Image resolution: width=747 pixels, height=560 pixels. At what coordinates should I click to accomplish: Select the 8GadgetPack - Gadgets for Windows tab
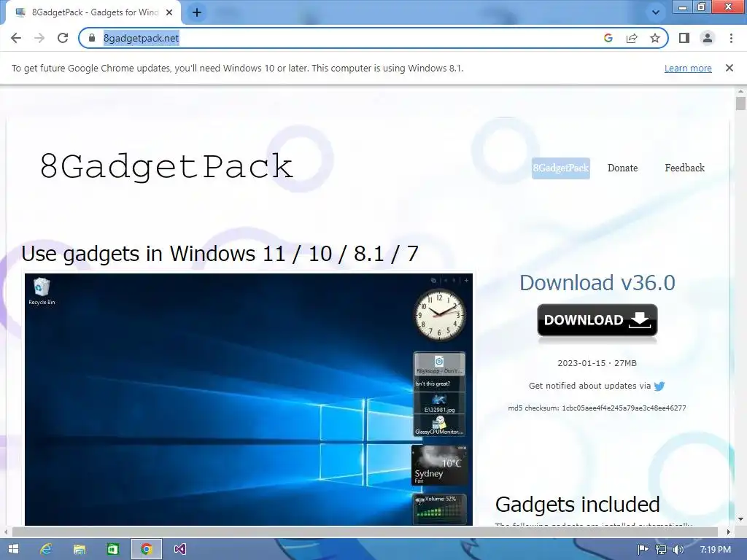[93, 12]
